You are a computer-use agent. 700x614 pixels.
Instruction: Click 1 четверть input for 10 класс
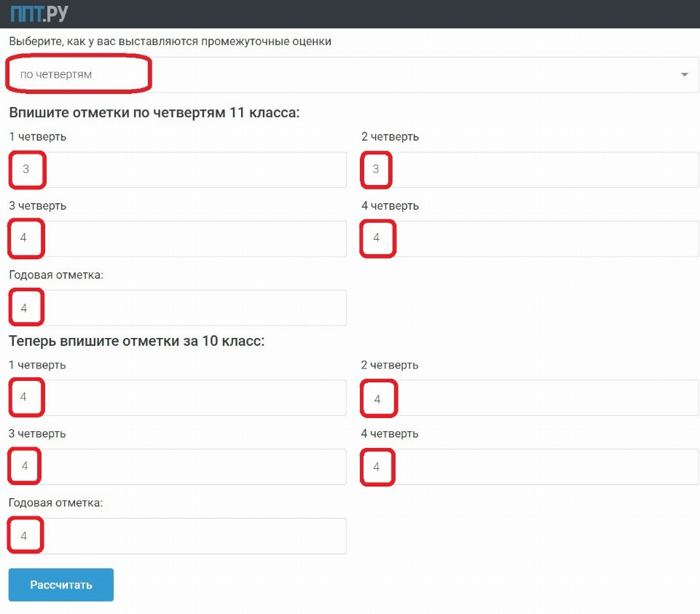click(178, 398)
